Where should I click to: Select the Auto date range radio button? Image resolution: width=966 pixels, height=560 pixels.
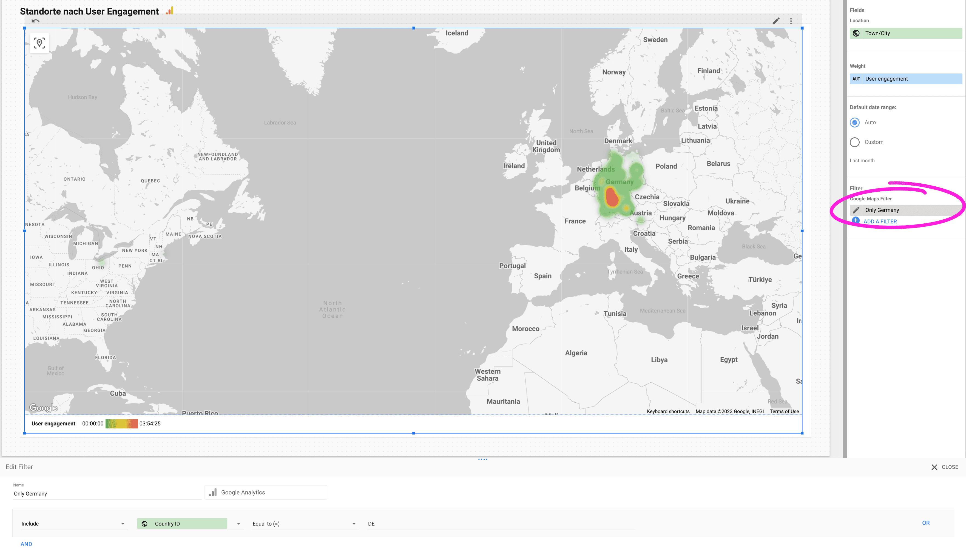(x=855, y=122)
